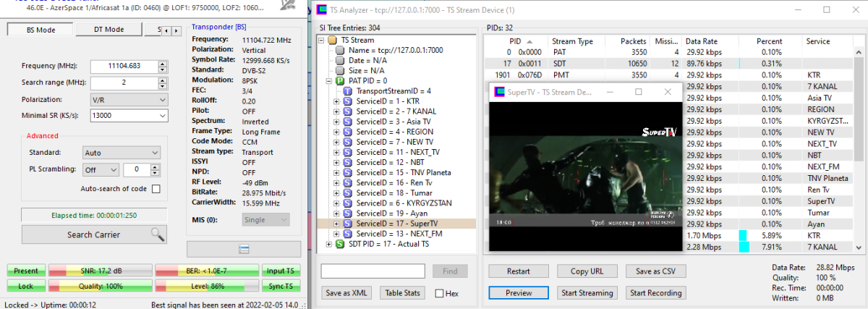Click the TS Analyzer window title icon

click(322, 10)
